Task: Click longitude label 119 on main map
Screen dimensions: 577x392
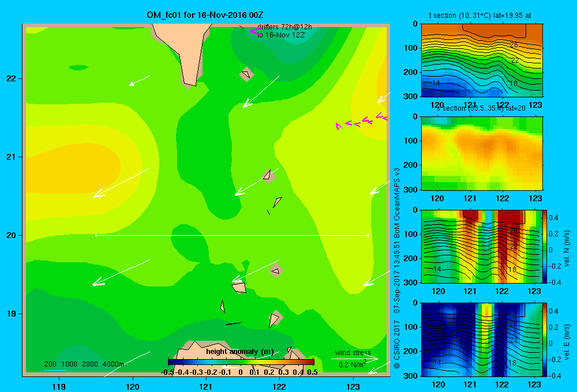Action: tap(59, 386)
